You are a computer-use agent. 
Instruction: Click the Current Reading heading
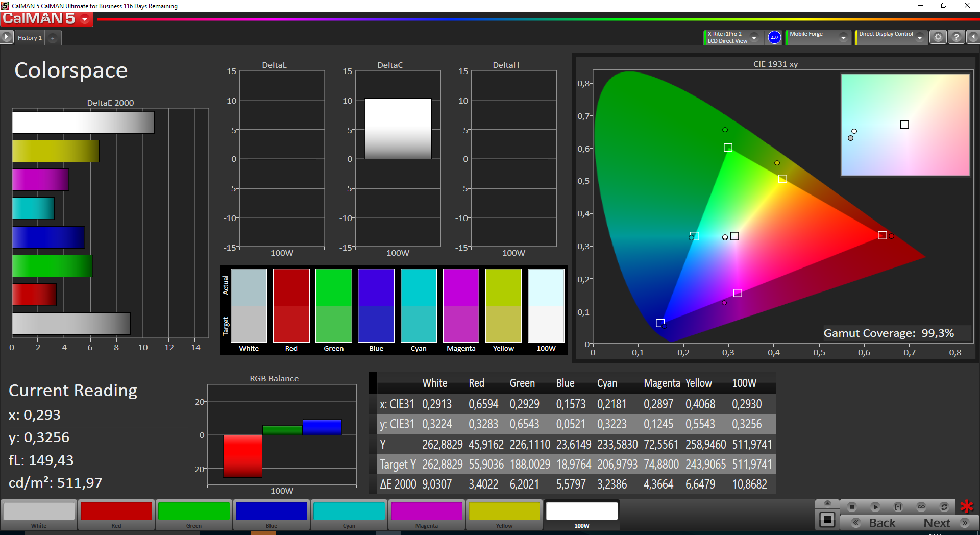coord(73,391)
